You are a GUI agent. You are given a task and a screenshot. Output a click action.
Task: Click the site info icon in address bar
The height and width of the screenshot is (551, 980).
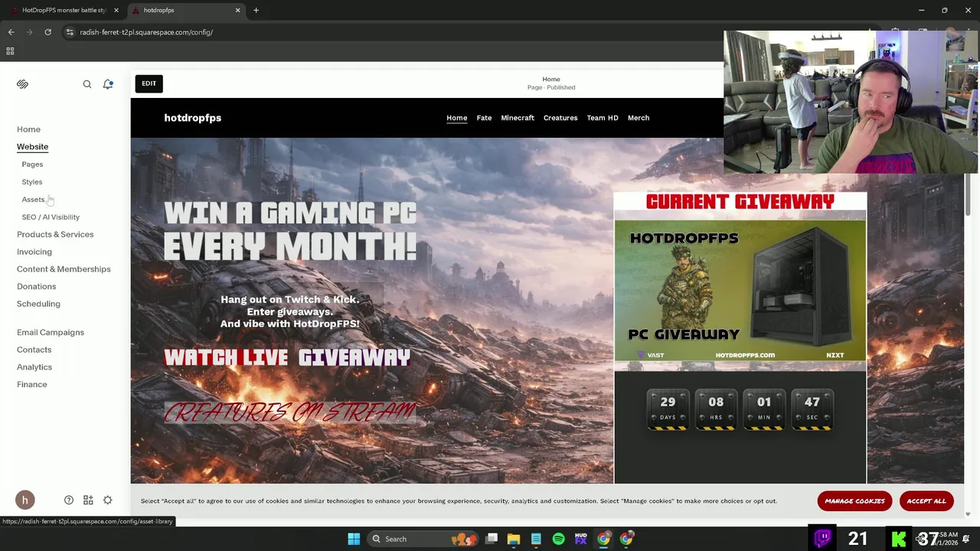(70, 32)
